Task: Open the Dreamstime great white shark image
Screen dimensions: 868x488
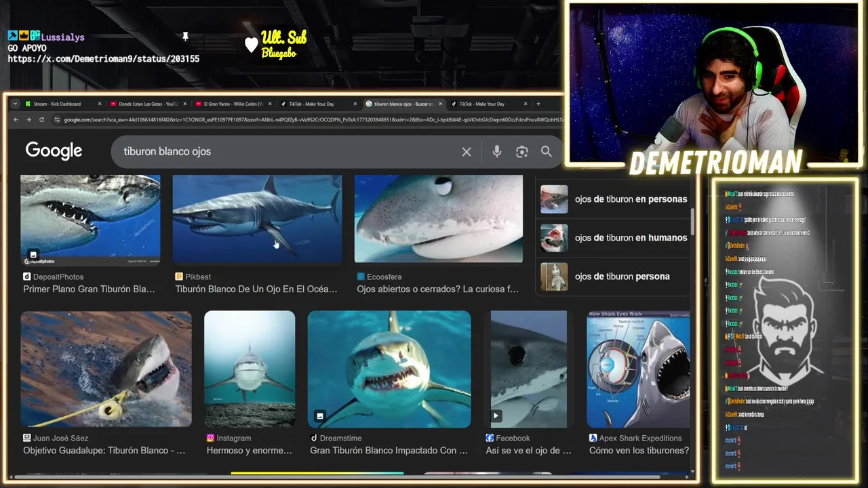Action: (x=389, y=369)
